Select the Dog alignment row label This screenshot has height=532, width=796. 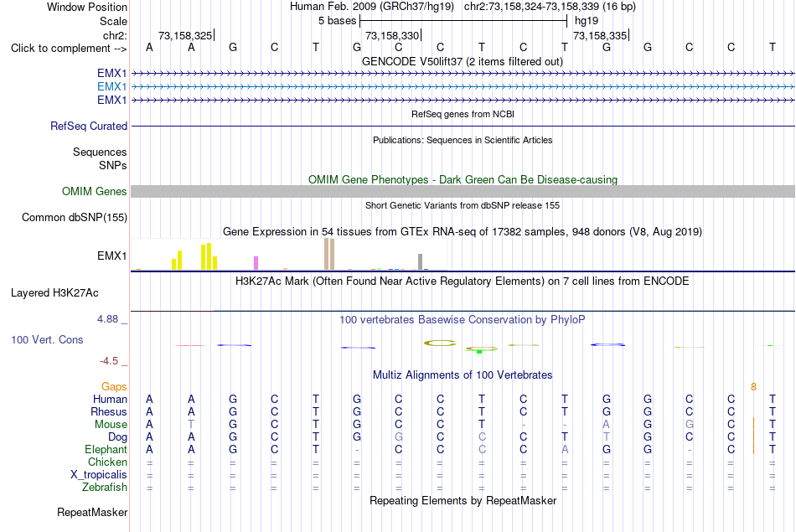(117, 437)
